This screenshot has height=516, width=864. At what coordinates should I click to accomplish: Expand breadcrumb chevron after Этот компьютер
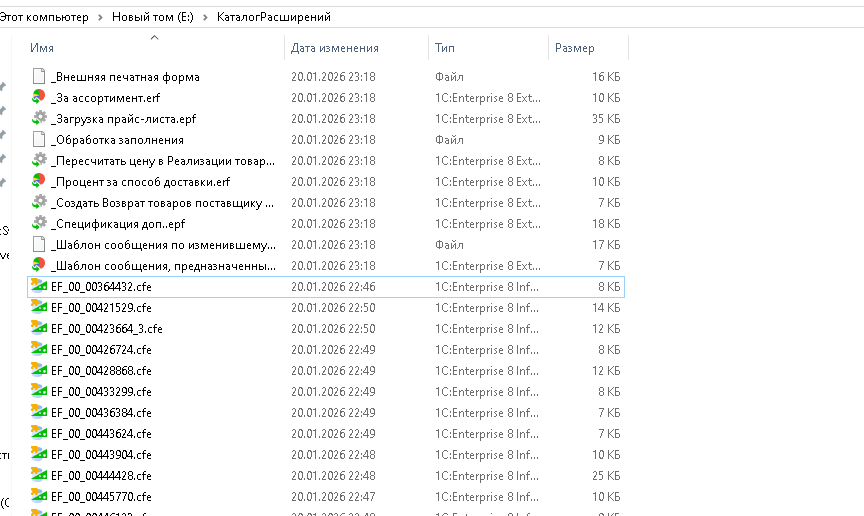(102, 18)
